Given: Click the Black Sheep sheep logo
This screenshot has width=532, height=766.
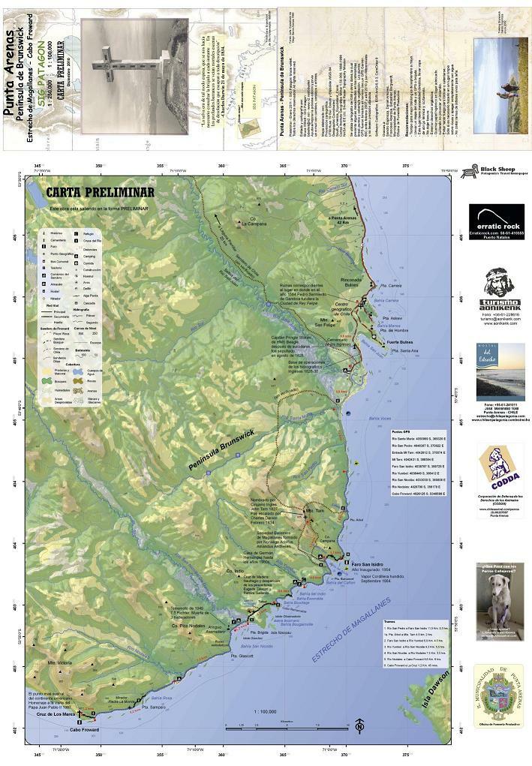Looking at the screenshot, I should tap(470, 172).
